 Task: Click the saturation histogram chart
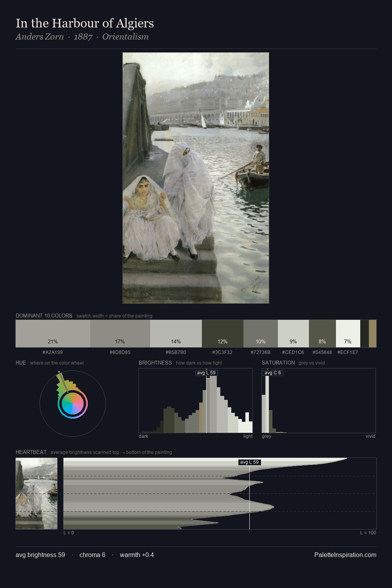tap(319, 401)
